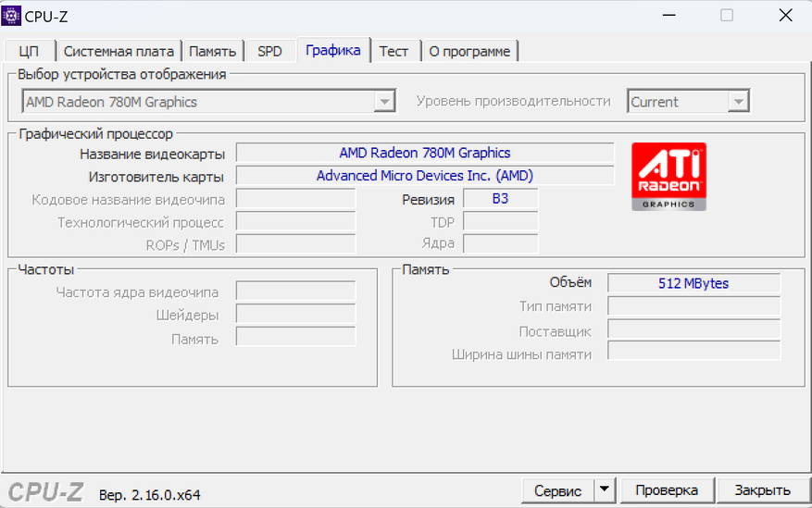Click the CPU-Z app icon in title bar
This screenshot has width=812, height=508.
pos(11,16)
